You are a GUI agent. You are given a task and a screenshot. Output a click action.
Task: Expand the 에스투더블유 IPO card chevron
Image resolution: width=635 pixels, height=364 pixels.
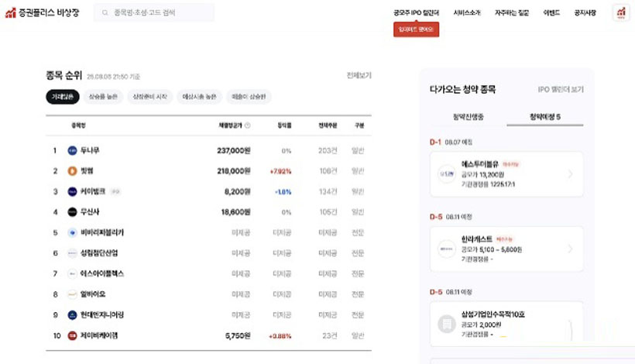571,174
